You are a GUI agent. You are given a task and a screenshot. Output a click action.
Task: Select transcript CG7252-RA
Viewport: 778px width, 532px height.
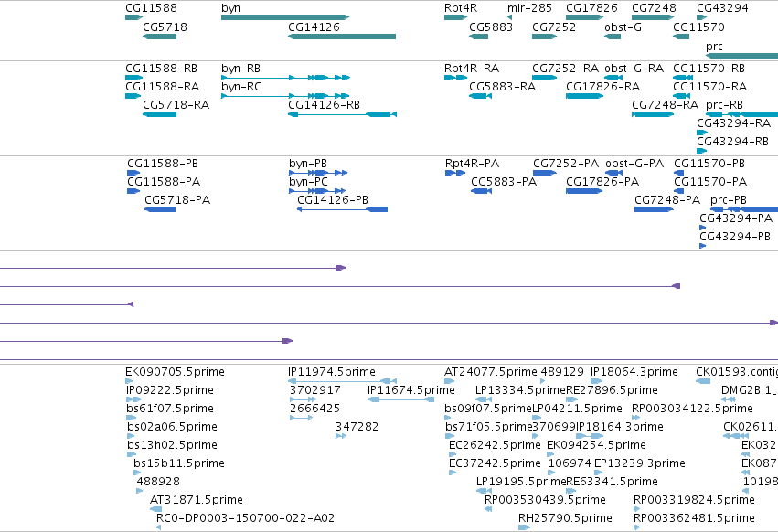pyautogui.click(x=566, y=69)
